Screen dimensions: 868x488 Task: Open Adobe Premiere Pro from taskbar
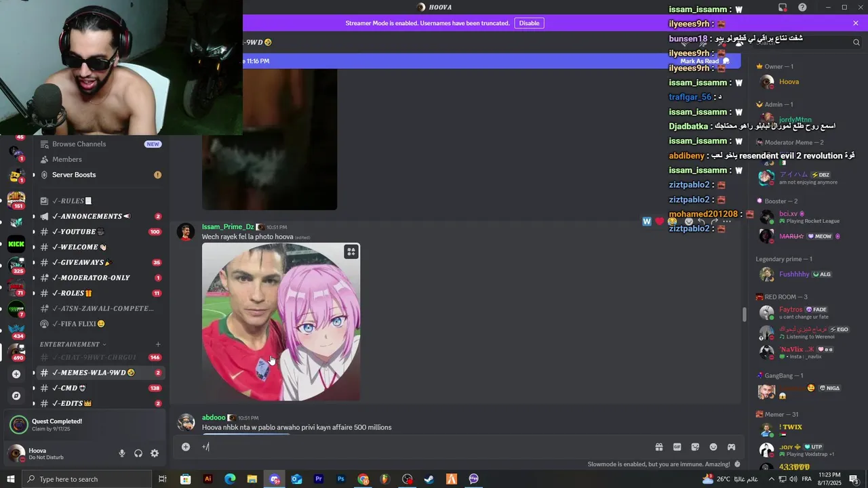tap(319, 479)
